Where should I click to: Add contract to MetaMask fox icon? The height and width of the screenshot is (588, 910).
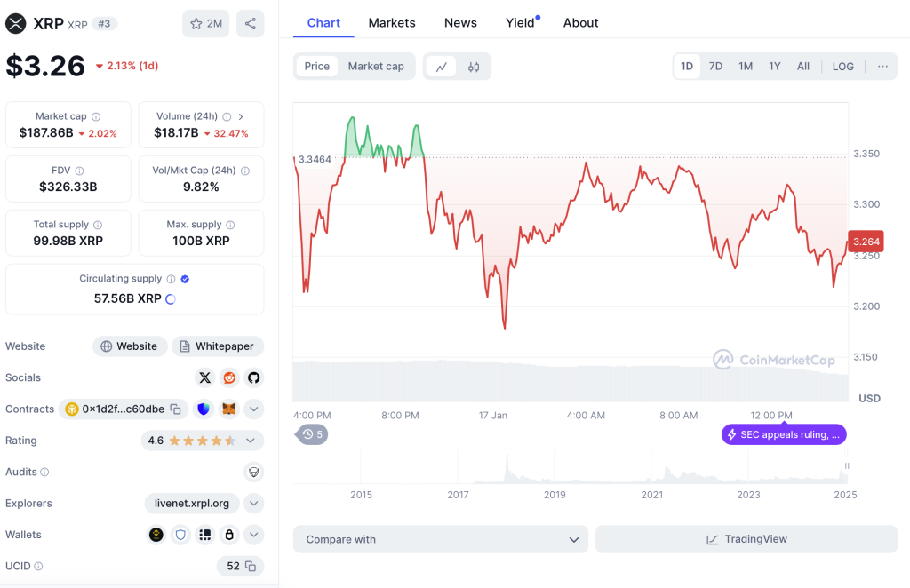point(229,409)
